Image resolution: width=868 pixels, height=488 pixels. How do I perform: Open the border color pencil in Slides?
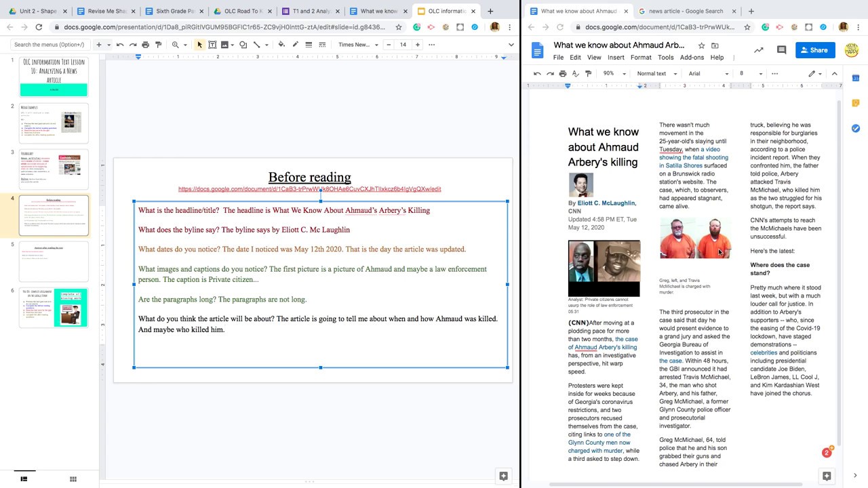[295, 45]
